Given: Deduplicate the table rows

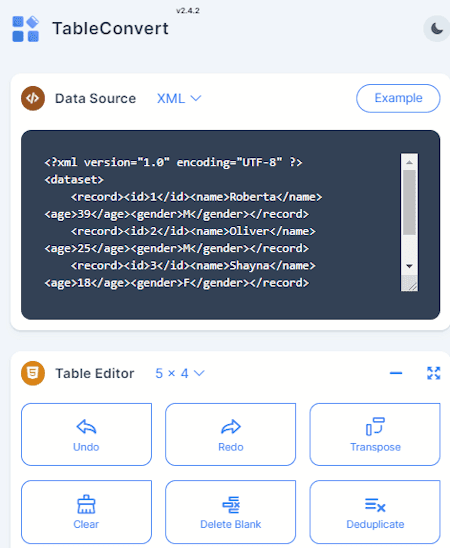Looking at the screenshot, I should pyautogui.click(x=375, y=512).
